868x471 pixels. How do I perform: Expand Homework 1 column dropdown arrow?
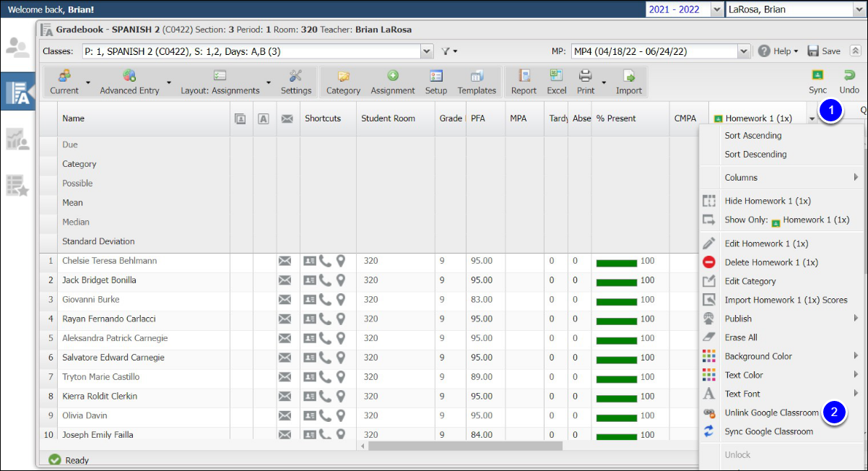(812, 119)
